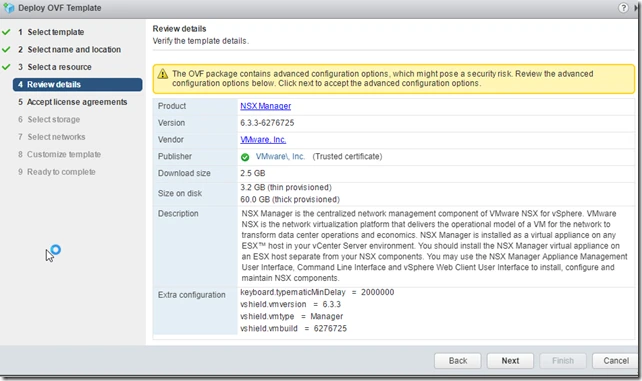The width and height of the screenshot is (642, 381).
Task: Click the vshield.vmbuild = 6276725 entry
Action: click(x=293, y=328)
